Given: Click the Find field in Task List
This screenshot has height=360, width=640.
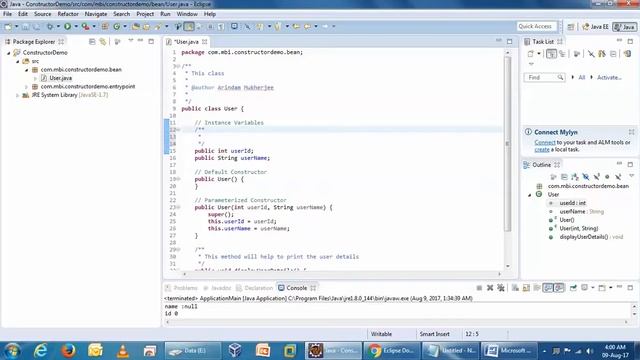Looking at the screenshot, I should 544,78.
